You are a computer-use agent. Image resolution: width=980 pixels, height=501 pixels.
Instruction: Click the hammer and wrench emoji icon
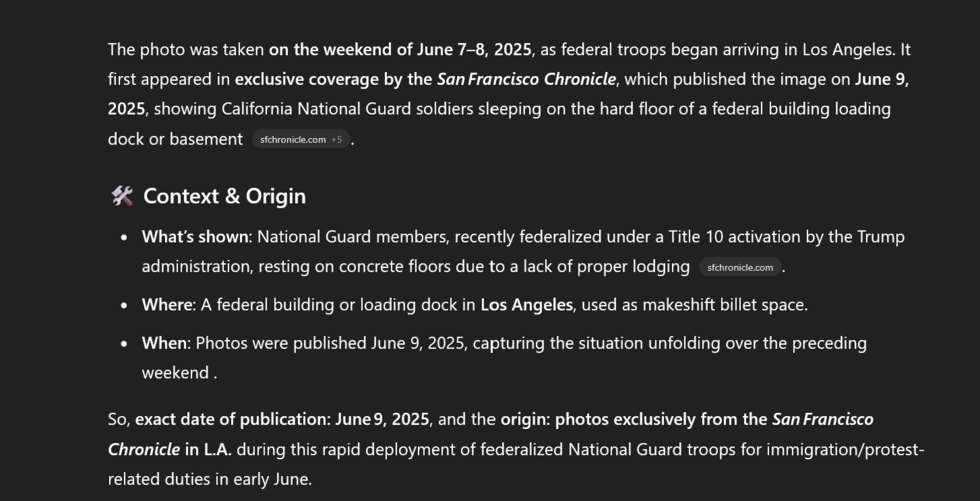tap(121, 196)
